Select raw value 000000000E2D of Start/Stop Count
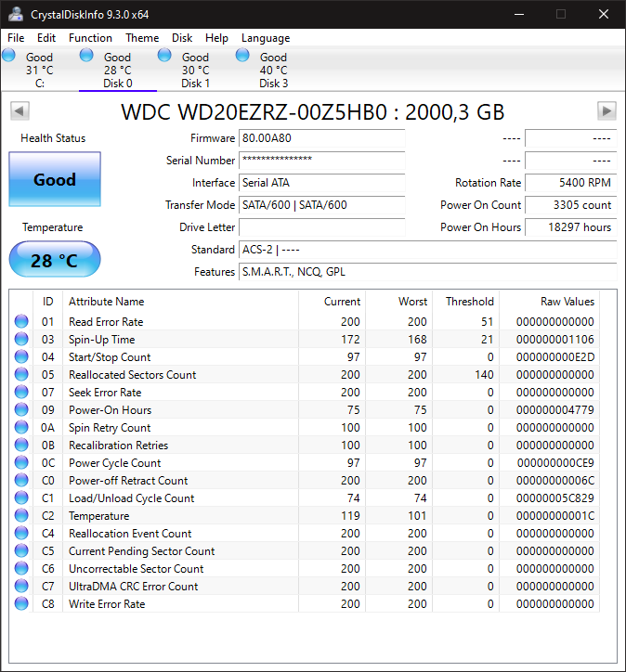The image size is (626, 672). click(x=554, y=357)
